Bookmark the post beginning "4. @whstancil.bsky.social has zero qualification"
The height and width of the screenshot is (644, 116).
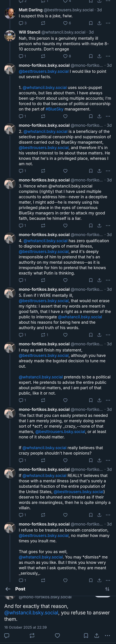click(91, 280)
